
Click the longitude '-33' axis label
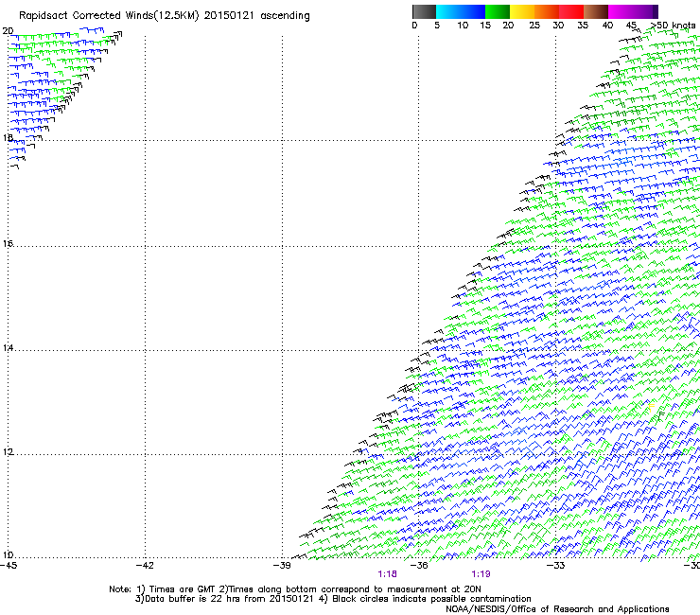[555, 566]
